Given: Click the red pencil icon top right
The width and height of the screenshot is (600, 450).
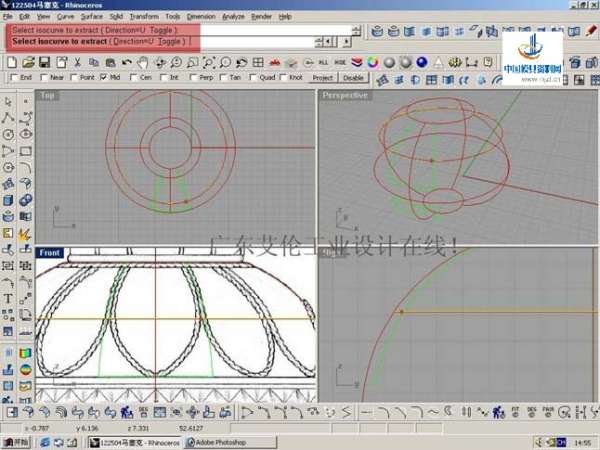Looking at the screenshot, I should click(592, 31).
